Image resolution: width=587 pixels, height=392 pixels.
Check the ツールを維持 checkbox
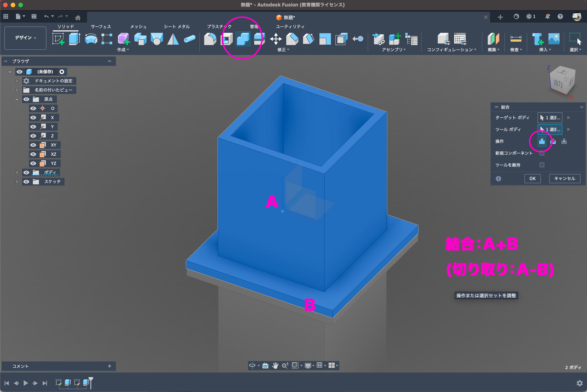point(542,165)
